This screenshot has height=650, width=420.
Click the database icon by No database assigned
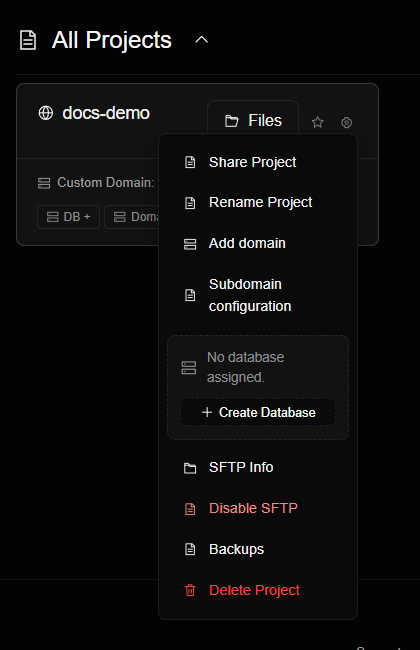pyautogui.click(x=189, y=367)
